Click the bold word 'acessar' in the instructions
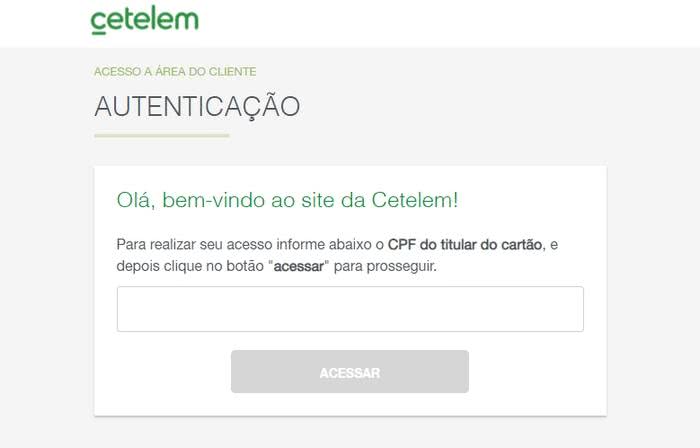The width and height of the screenshot is (700, 448). tap(298, 266)
